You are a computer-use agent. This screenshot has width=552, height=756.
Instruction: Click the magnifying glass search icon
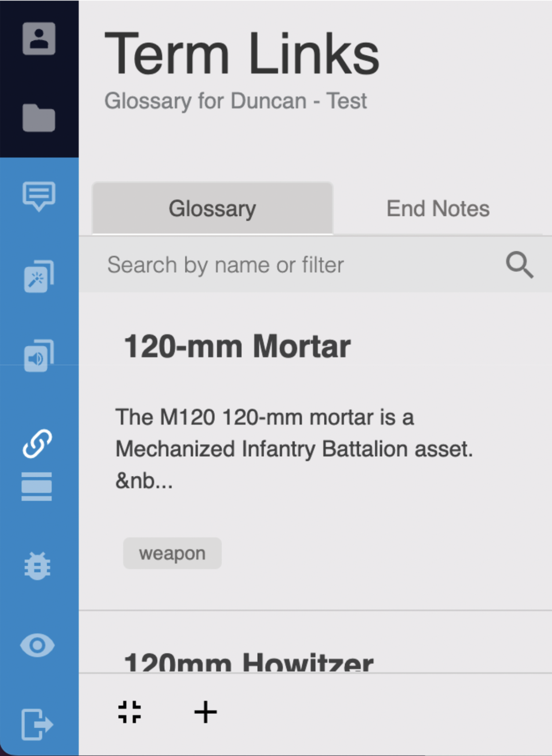coord(520,265)
